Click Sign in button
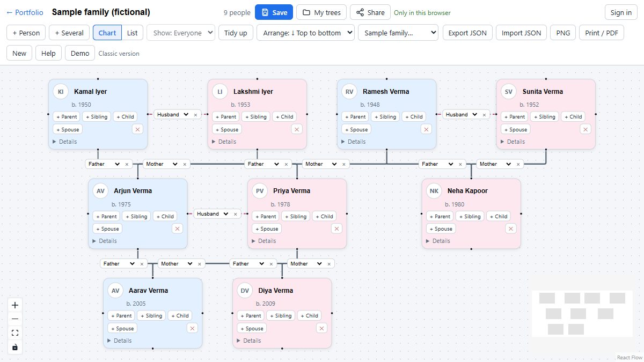644x362 pixels. point(621,12)
